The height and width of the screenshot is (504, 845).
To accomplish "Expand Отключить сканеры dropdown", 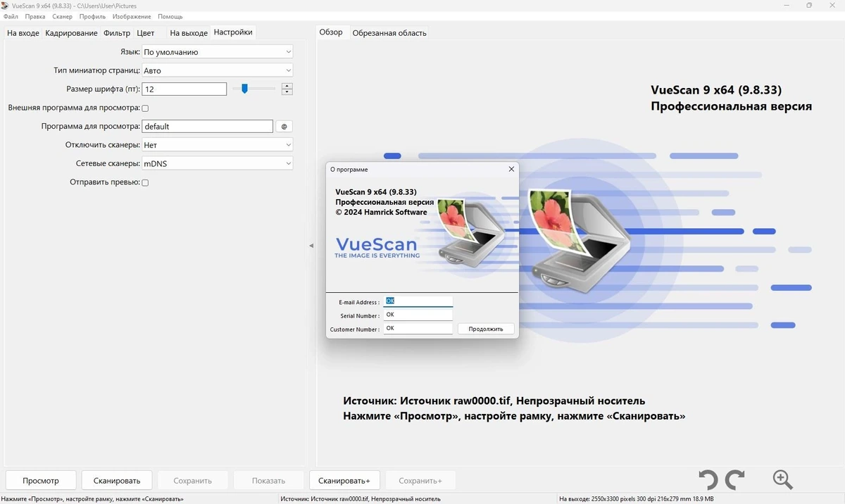I will click(218, 144).
